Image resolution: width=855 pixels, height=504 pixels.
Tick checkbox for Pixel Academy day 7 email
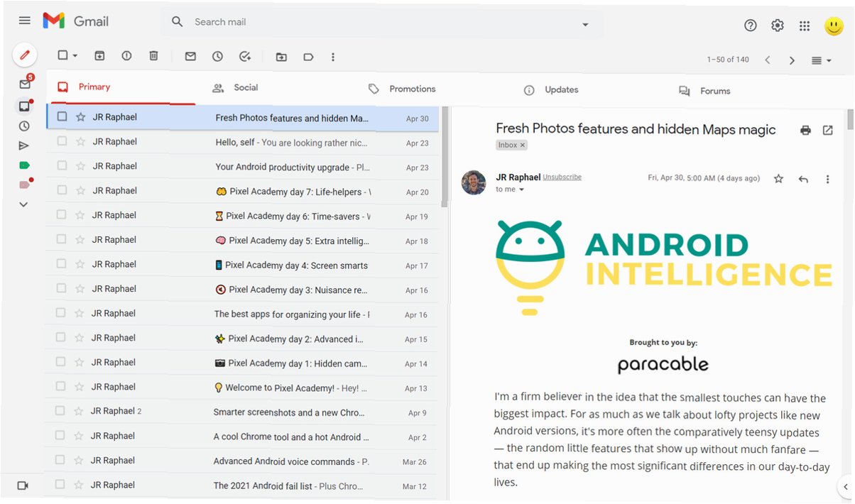(62, 190)
